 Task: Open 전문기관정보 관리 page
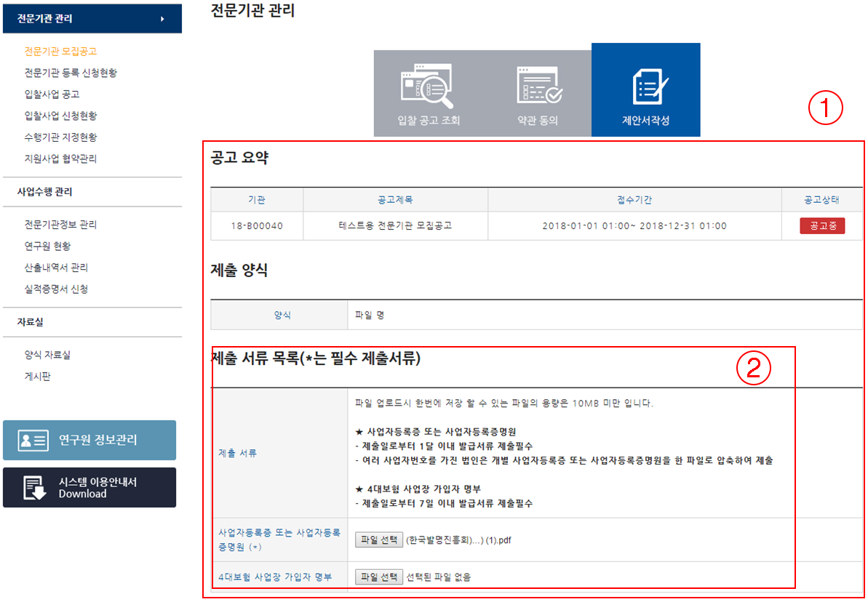click(x=60, y=225)
